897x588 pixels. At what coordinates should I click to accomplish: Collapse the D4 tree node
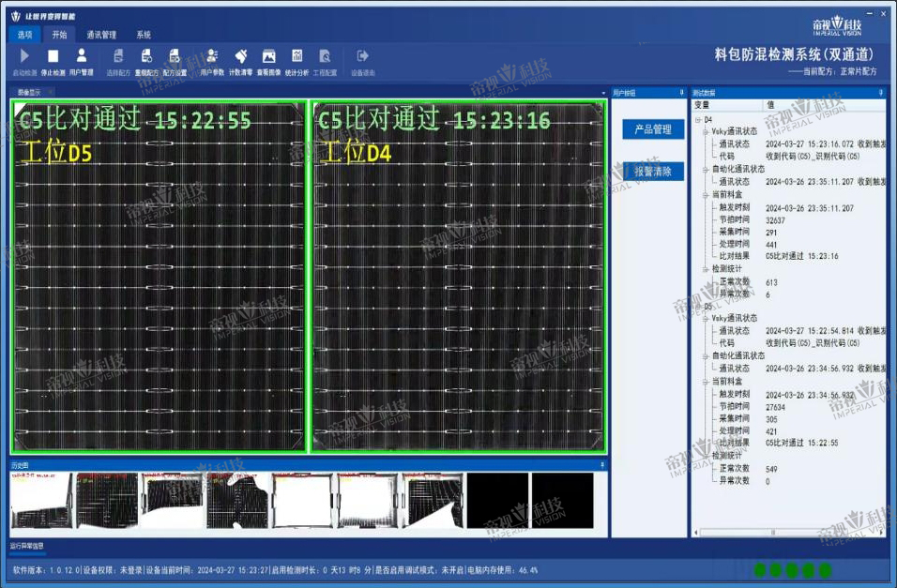click(x=697, y=120)
